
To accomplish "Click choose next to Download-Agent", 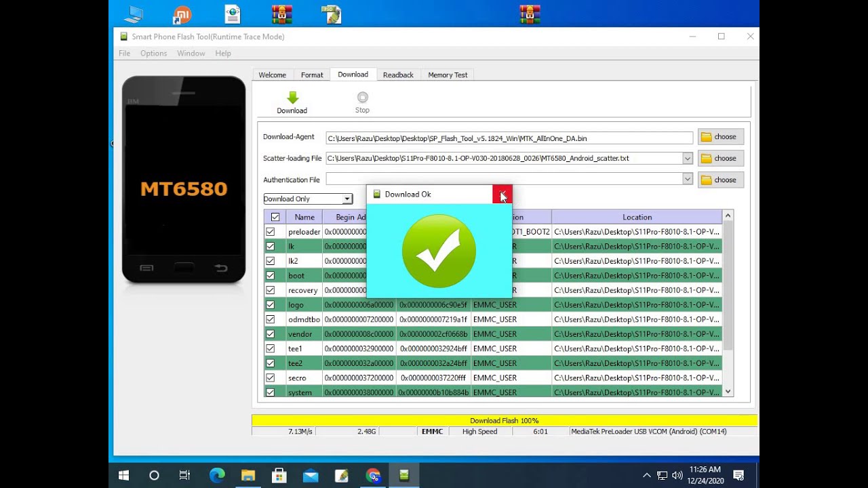I will [720, 137].
